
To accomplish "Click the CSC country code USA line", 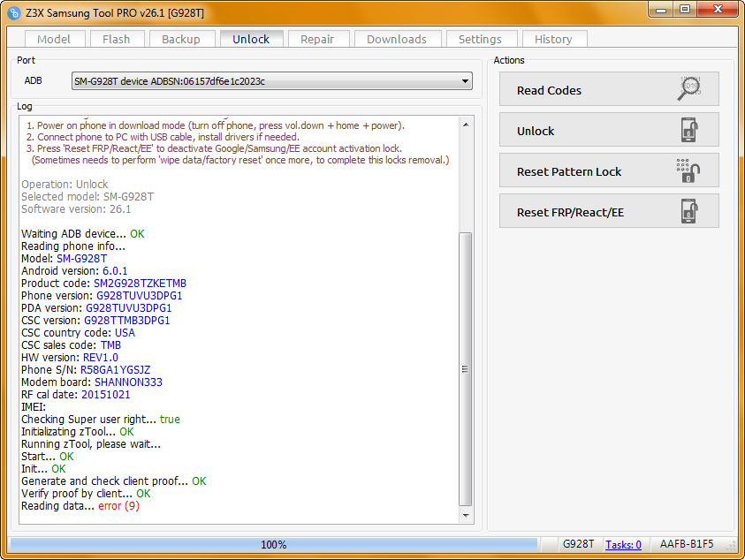I will 79,333.
